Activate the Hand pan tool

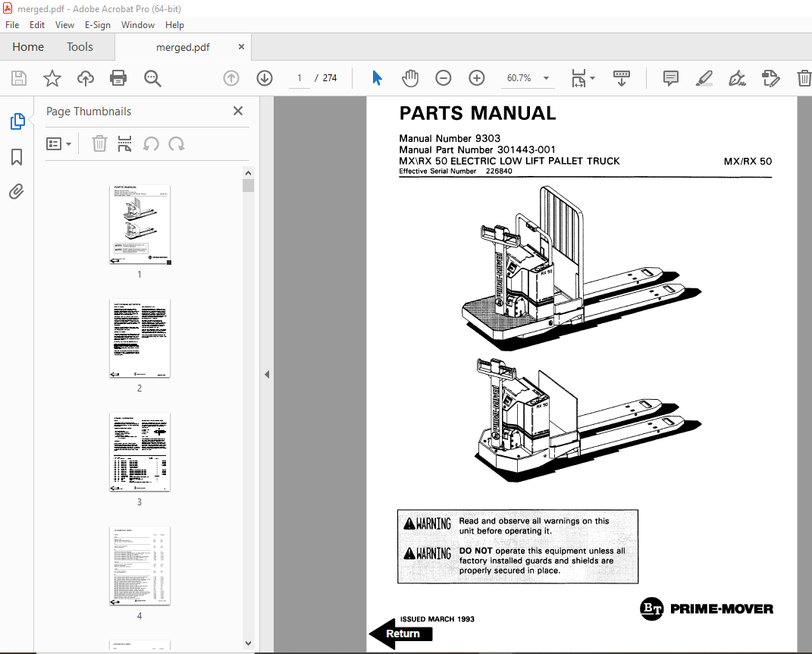point(409,78)
